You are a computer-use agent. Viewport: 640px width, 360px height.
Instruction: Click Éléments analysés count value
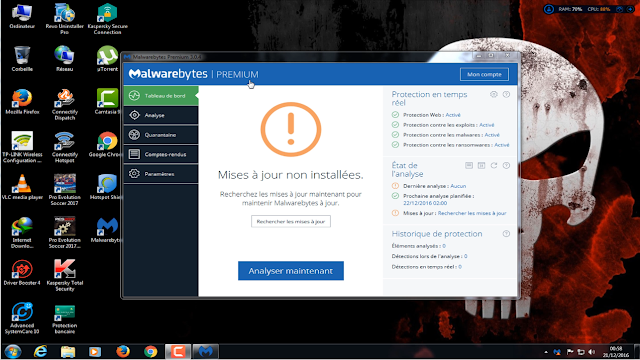click(x=444, y=246)
